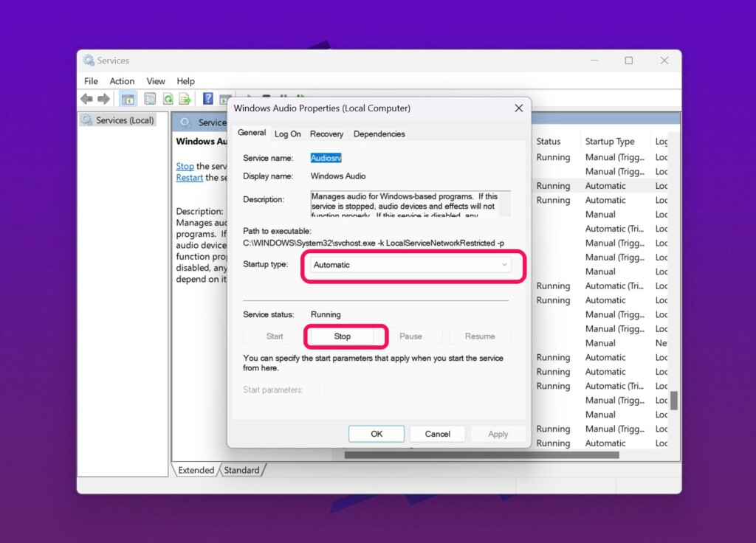Screen dimensions: 756x543
Task: Click the Stop link in Services pane
Action: click(185, 166)
